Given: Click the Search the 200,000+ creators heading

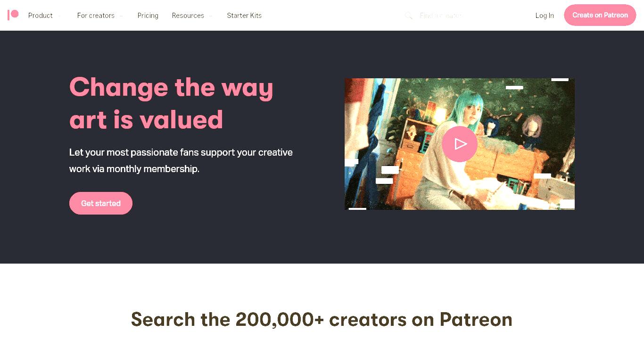Looking at the screenshot, I should 322,319.
